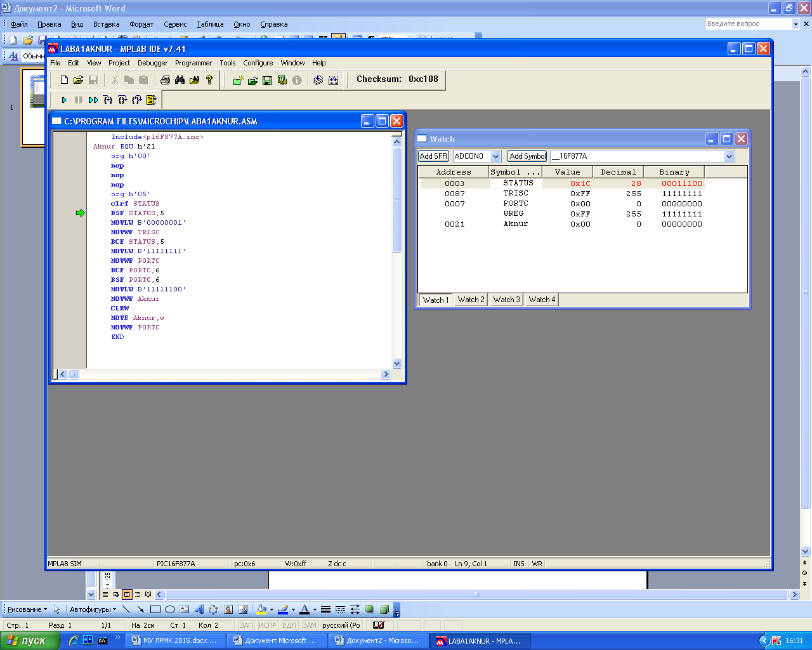Click the Step Into debugger icon
This screenshot has width=812, height=650.
click(108, 100)
